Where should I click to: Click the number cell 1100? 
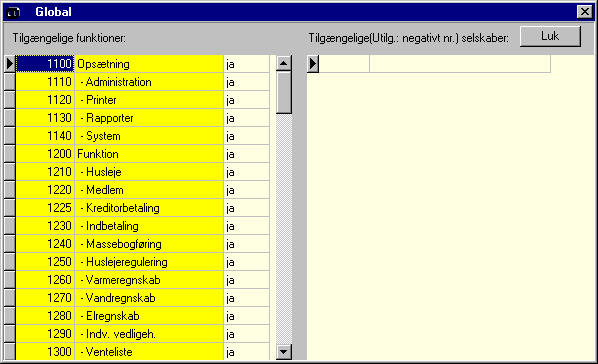coord(45,64)
